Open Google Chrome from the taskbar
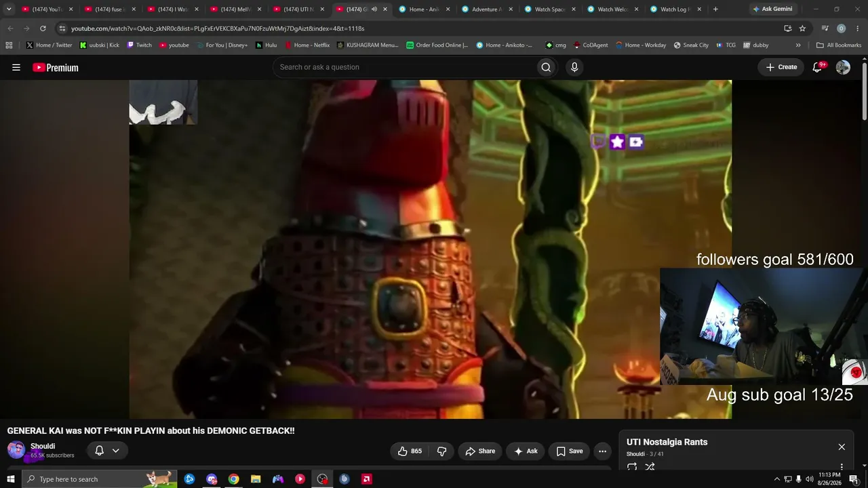The width and height of the screenshot is (868, 488). pos(233,479)
